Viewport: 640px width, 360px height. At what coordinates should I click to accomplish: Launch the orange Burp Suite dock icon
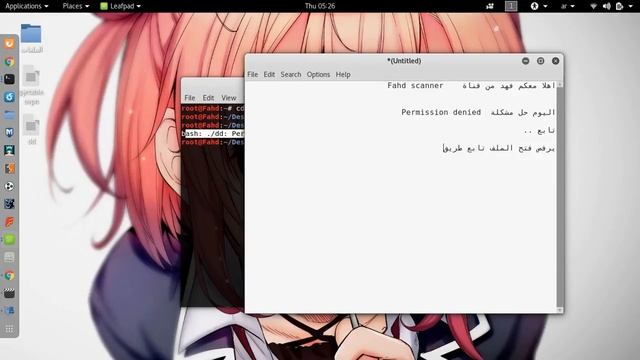point(9,168)
